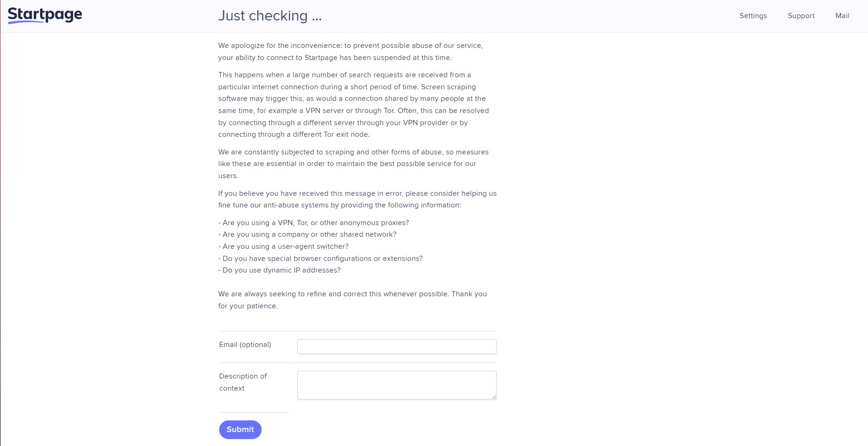The height and width of the screenshot is (446, 868).
Task: Click the "Just checking ..." heading
Action: click(x=270, y=16)
